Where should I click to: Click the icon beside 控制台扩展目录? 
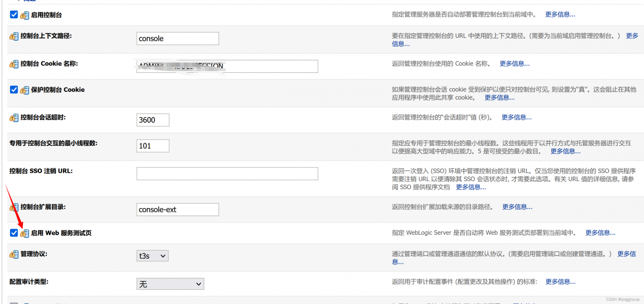coord(14,207)
